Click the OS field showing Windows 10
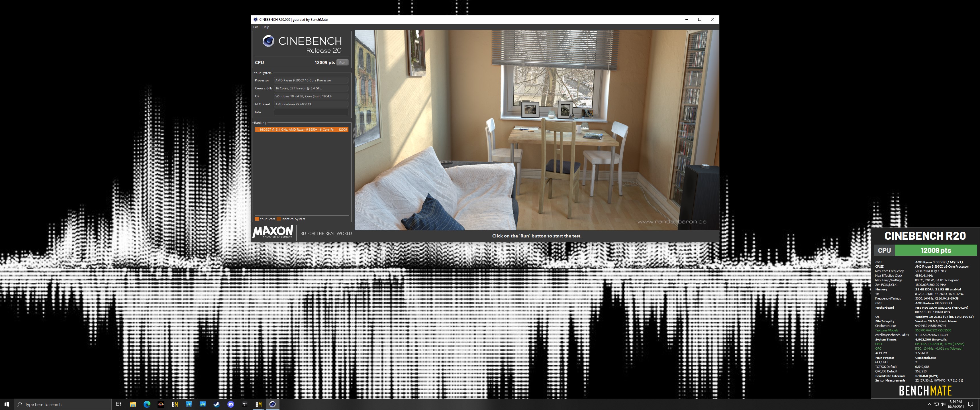980x410 pixels. (x=311, y=96)
